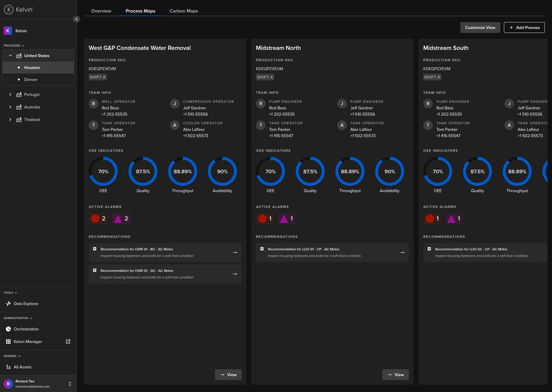Select the Houston location radio item
This screenshot has width=552, height=392.
click(32, 68)
